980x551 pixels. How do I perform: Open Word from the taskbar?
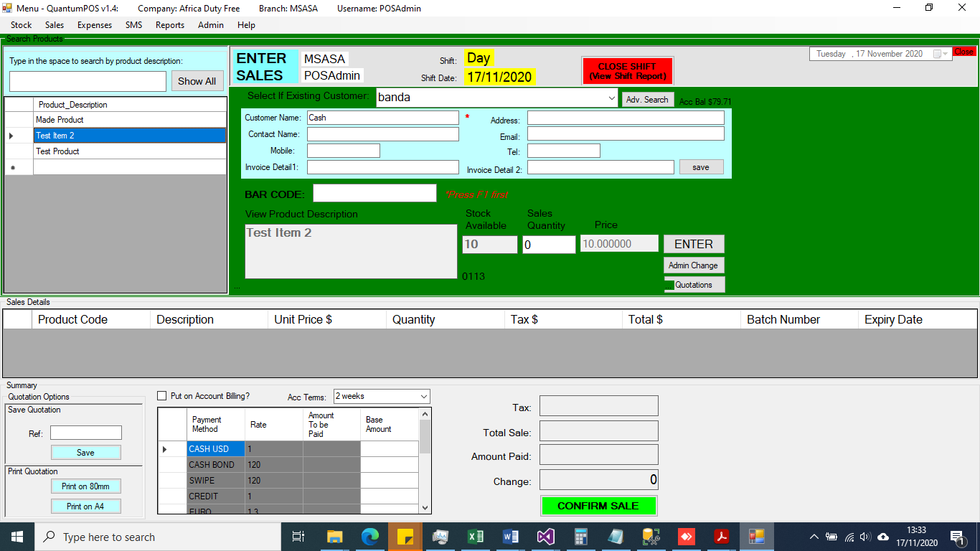[510, 537]
